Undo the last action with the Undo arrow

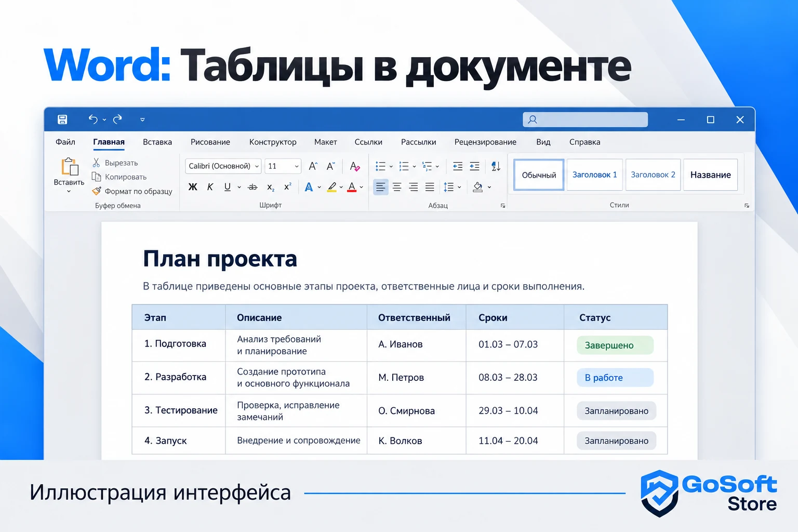click(x=93, y=119)
